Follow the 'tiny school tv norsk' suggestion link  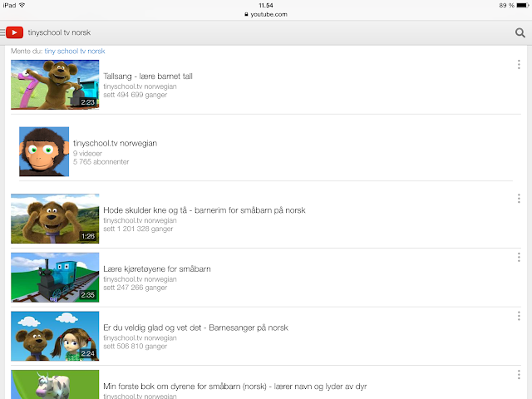(x=75, y=51)
